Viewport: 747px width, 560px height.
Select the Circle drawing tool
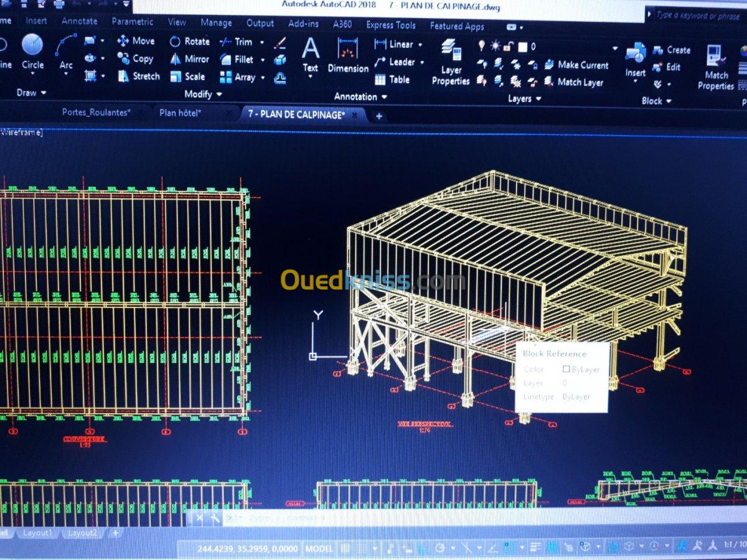point(32,52)
